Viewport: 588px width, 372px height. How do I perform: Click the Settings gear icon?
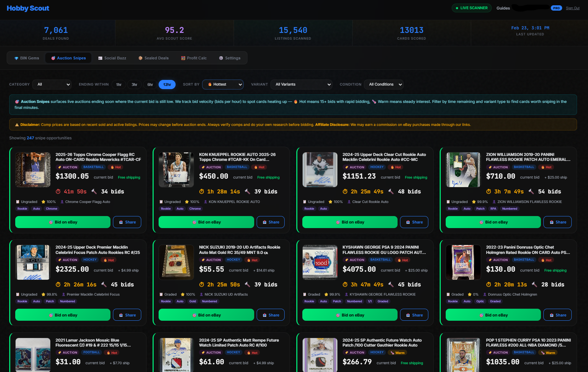point(221,58)
